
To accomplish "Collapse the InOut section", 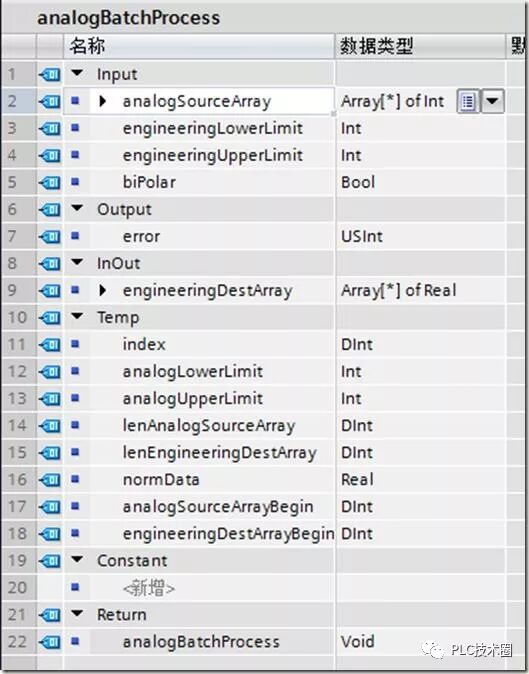I will click(77, 262).
